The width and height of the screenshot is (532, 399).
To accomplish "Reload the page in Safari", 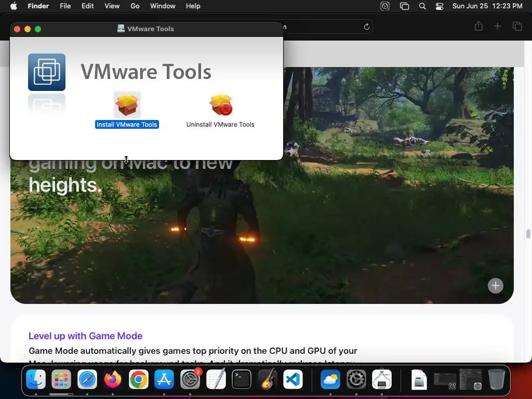I will coord(366,26).
